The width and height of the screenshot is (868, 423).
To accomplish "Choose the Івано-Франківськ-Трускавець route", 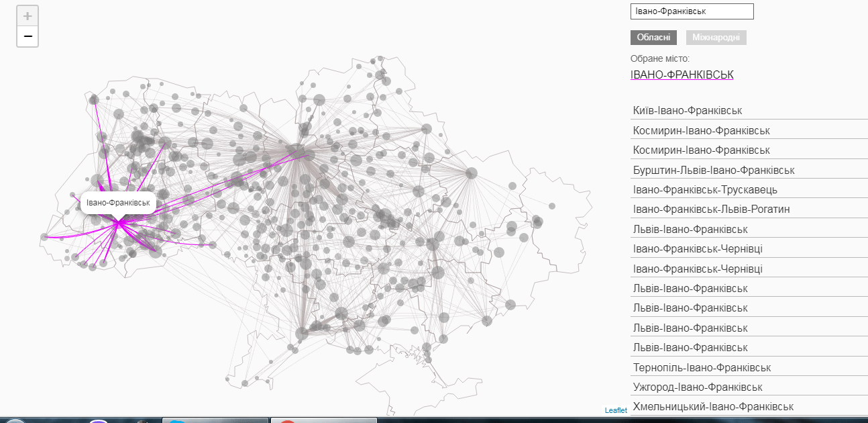I will tap(749, 189).
